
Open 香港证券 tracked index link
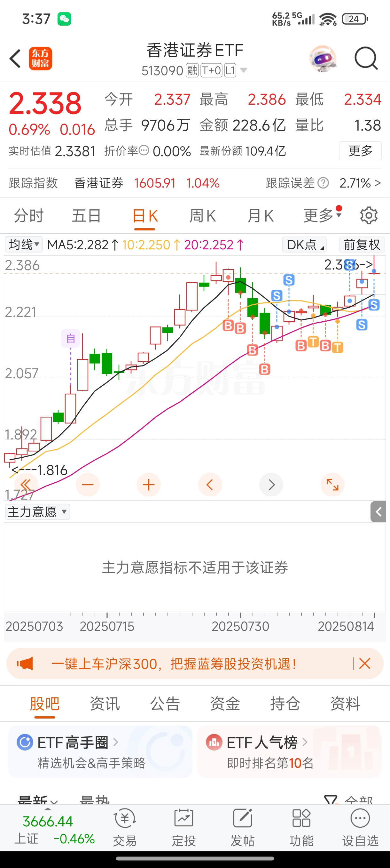98,183
